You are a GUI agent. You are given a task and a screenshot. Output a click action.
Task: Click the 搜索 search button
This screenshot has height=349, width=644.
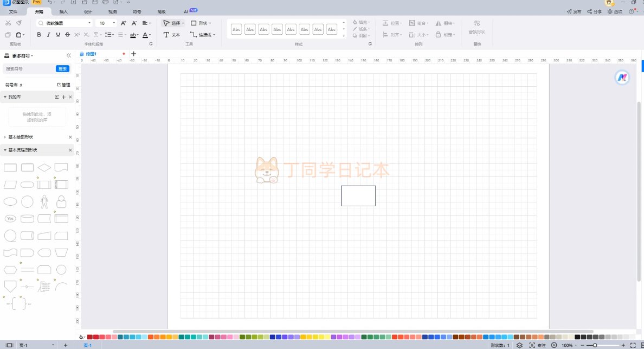63,69
